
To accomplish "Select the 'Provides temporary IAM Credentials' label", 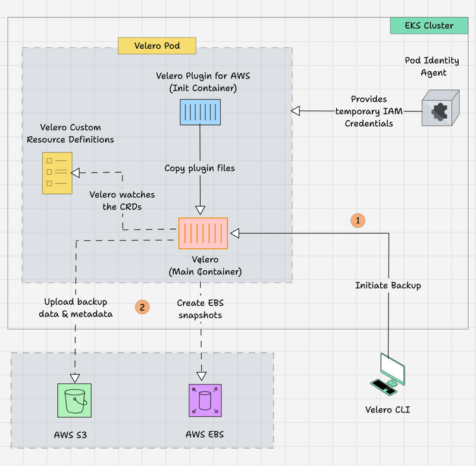I will pyautogui.click(x=369, y=111).
